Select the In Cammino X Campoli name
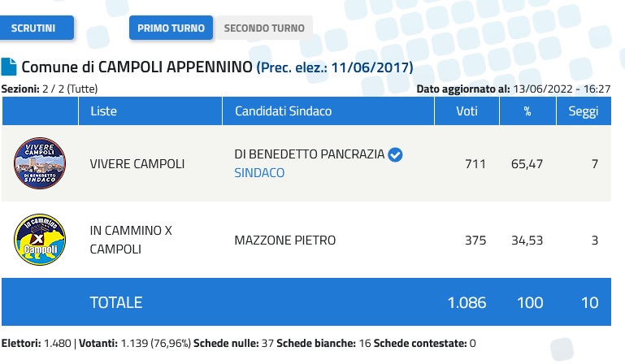Viewport: 625px width, 364px height. 131,240
